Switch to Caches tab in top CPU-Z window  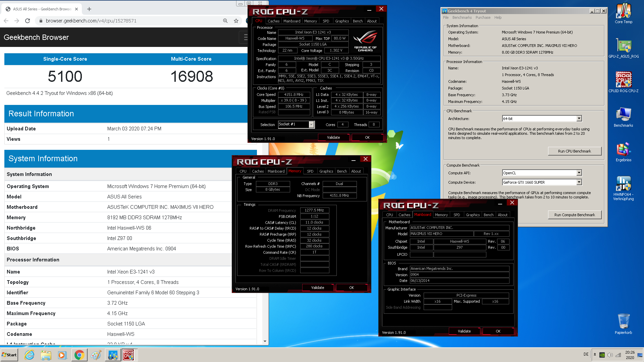[273, 21]
